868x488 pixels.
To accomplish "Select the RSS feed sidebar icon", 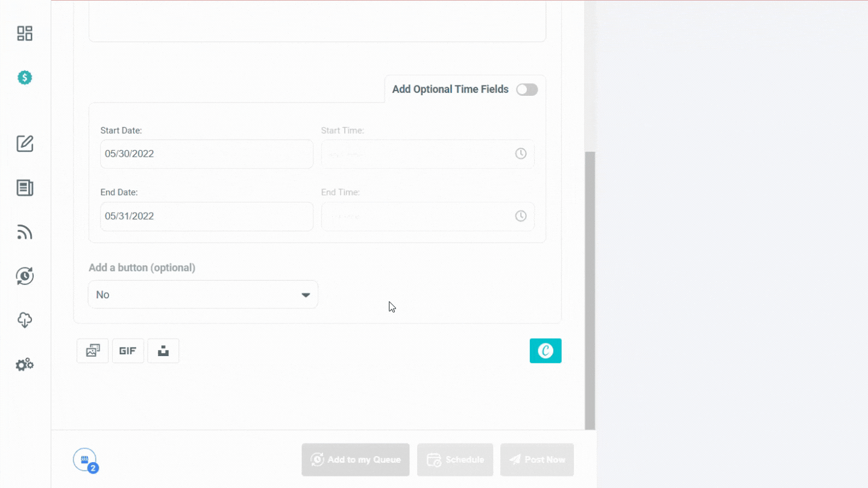I will (x=25, y=232).
